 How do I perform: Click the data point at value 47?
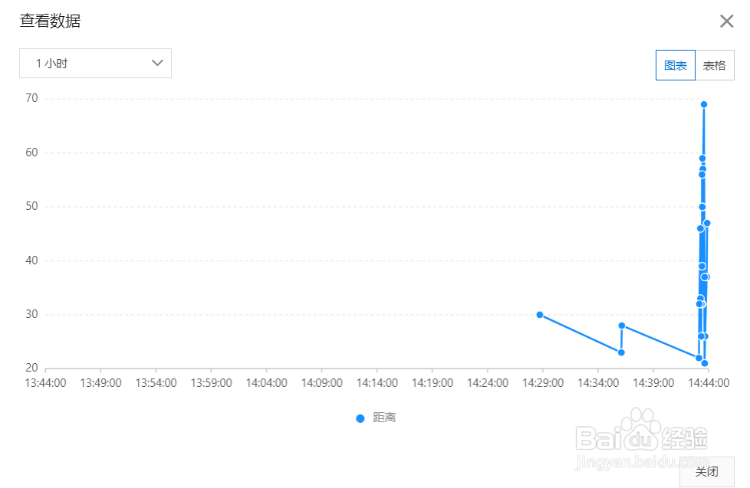click(706, 223)
